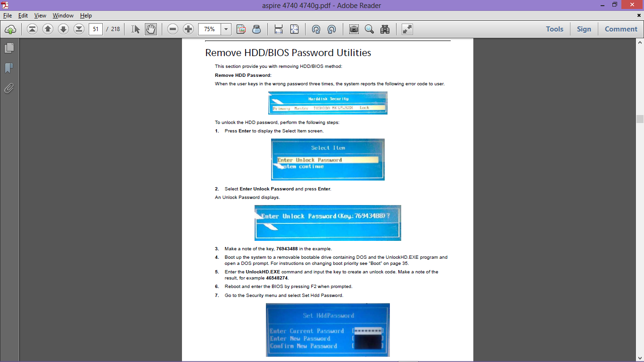
Task: Close the Adobe Reader window
Action: pos(632,5)
